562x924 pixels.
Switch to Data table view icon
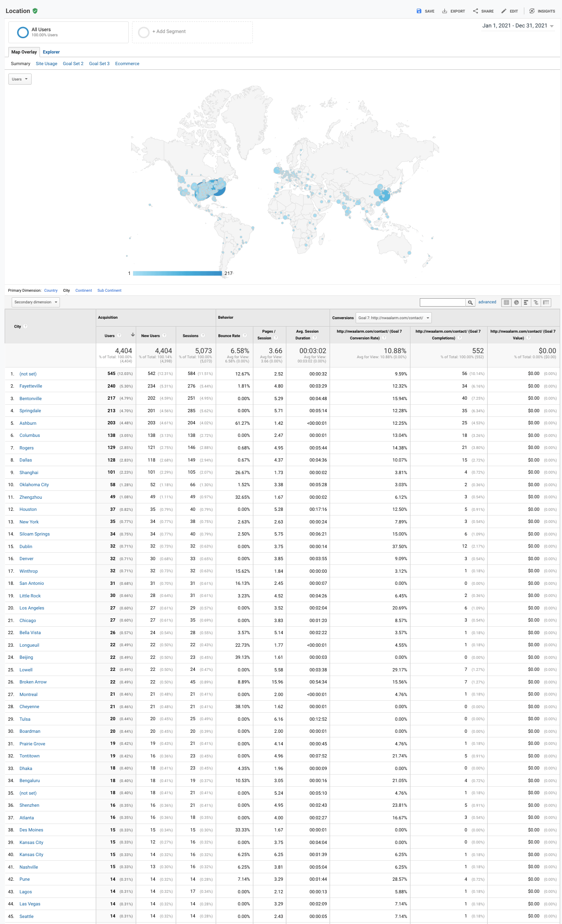click(x=507, y=302)
